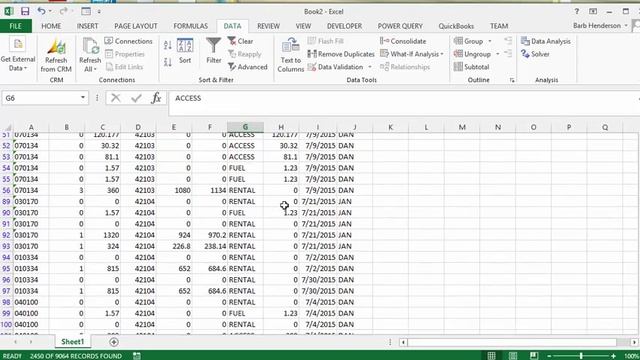Open Excel Help question mark
Screen dimensions: 640x360
[577, 11]
